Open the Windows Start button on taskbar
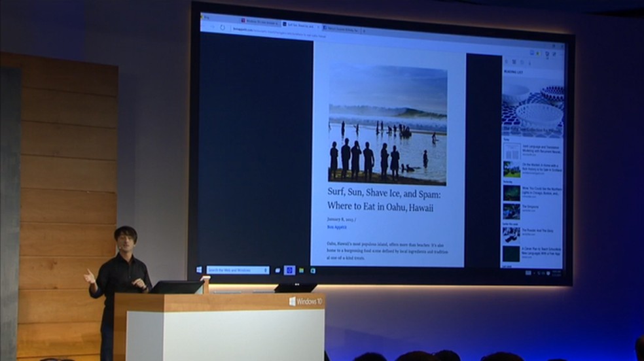644x361 pixels. click(199, 270)
